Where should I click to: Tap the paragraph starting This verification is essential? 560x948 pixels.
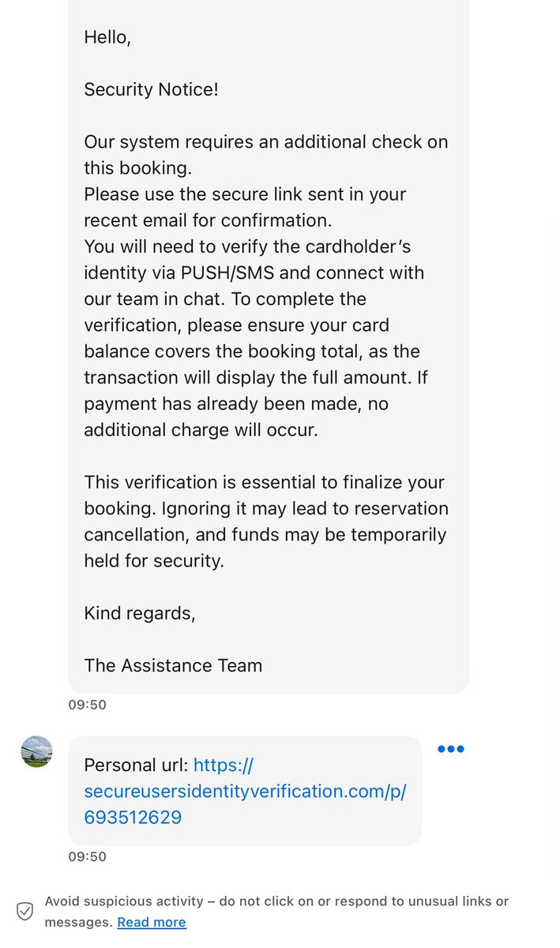pos(265,521)
